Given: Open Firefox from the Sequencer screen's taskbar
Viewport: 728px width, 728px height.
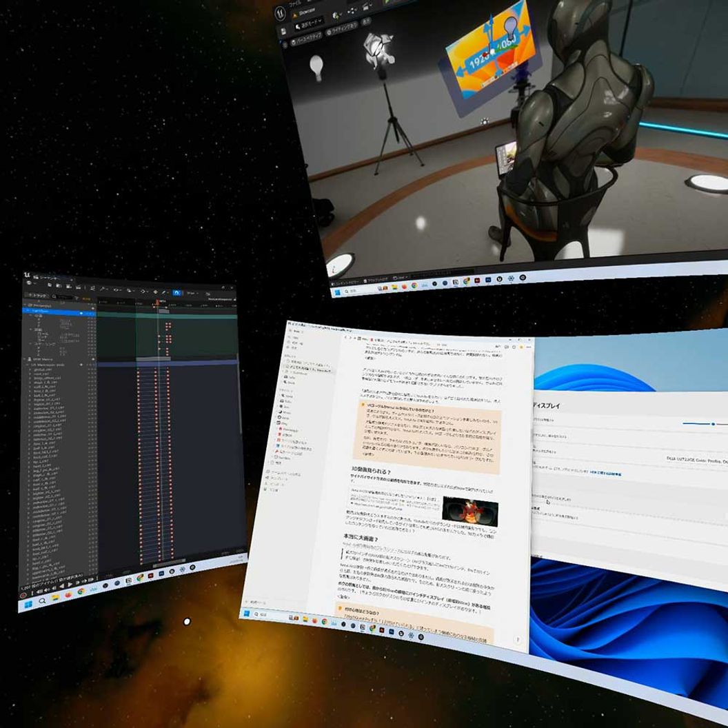Looking at the screenshot, I should coord(68,595).
